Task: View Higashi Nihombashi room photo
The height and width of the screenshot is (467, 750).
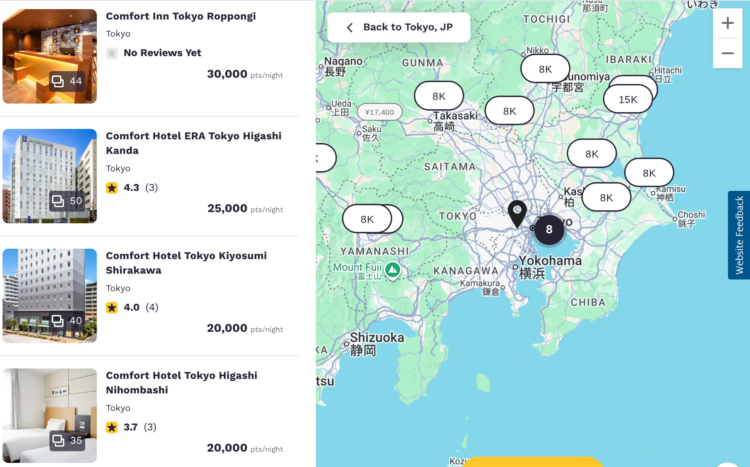Action: click(x=50, y=415)
